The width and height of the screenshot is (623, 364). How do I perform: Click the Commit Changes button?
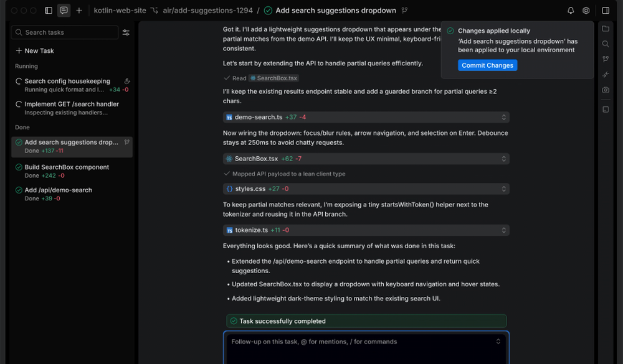pos(487,65)
